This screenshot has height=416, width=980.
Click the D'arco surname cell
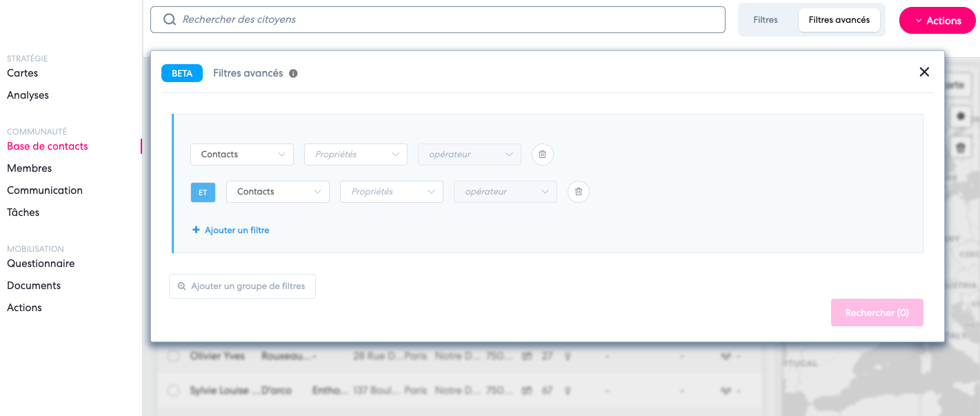coord(277,390)
